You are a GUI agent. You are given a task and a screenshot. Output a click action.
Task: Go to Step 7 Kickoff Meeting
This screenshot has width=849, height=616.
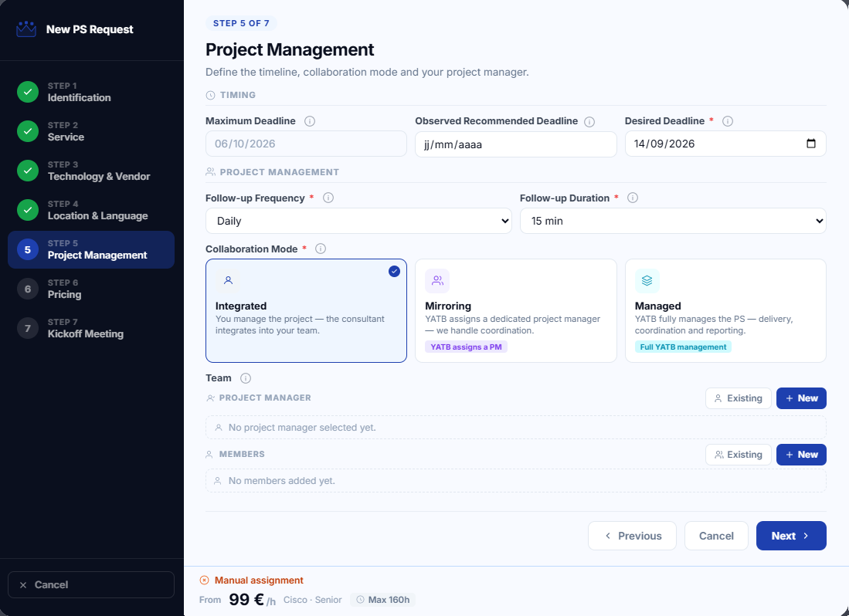tap(91, 328)
